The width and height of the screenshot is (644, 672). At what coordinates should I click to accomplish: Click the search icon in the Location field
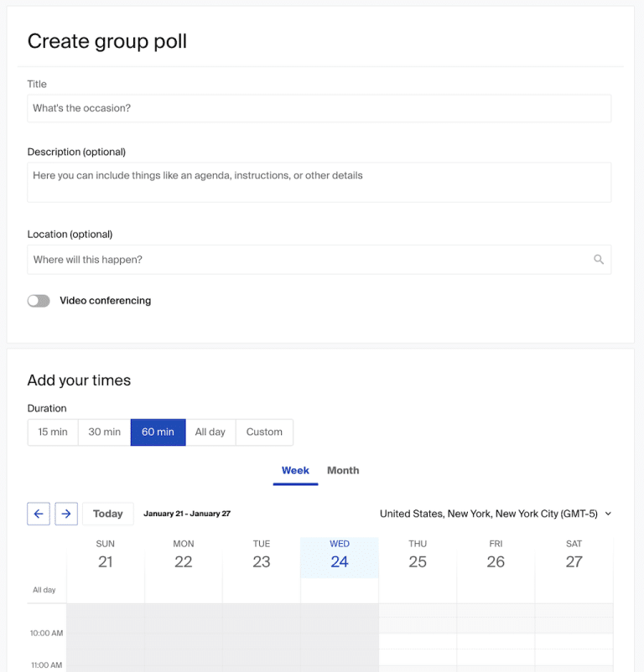(599, 260)
